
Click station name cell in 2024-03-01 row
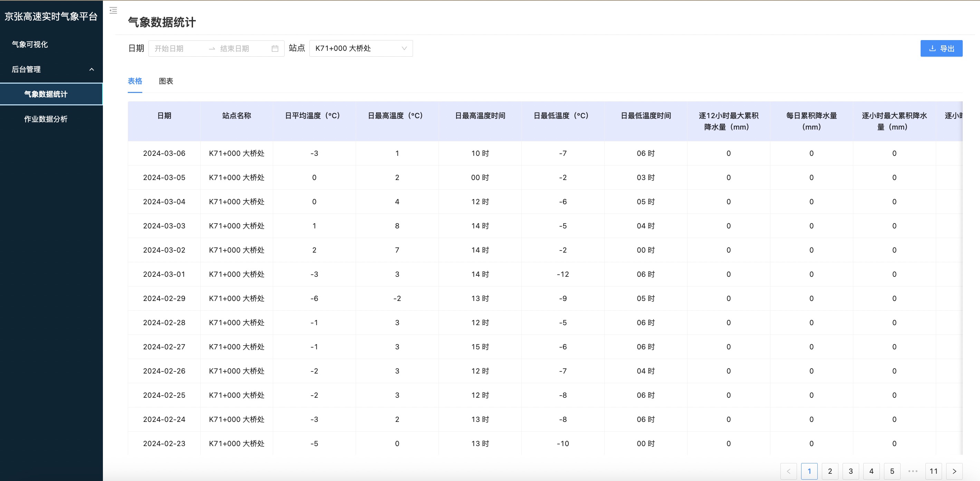(237, 274)
